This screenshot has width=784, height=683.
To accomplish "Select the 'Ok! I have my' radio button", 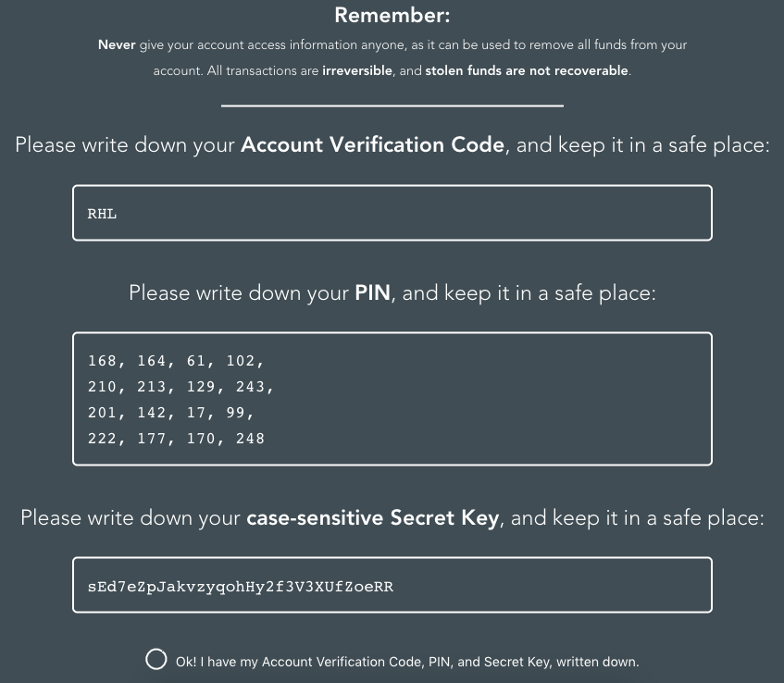I will click(157, 660).
